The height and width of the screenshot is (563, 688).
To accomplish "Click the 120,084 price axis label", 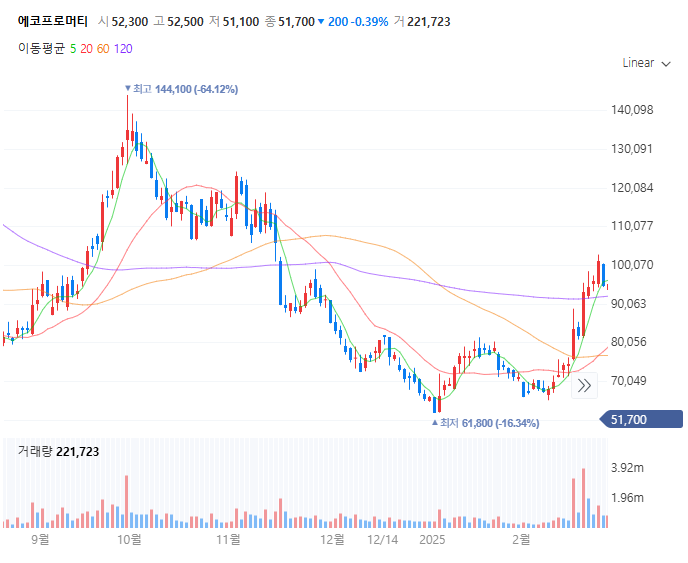I will tap(632, 188).
